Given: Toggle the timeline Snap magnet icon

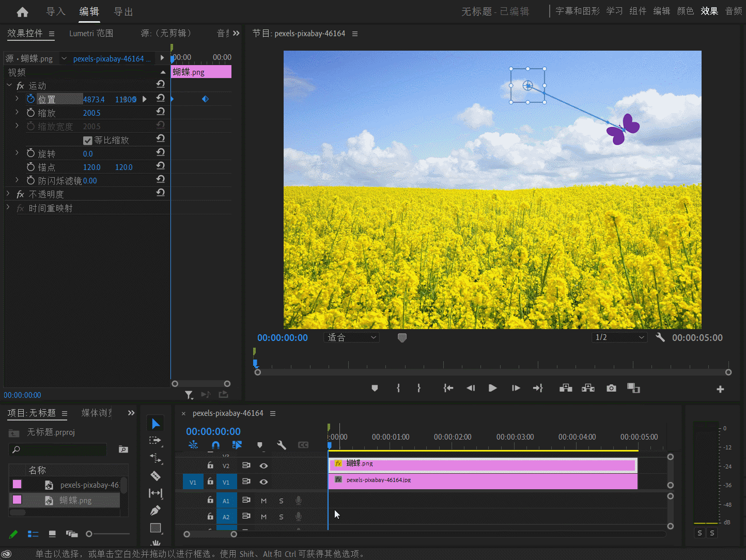Looking at the screenshot, I should 215,445.
